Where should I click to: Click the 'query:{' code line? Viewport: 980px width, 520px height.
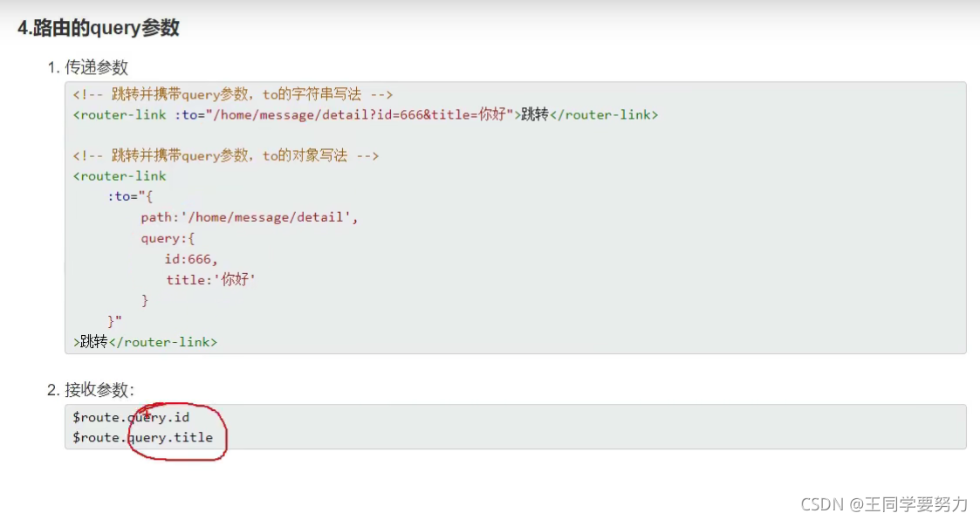point(168,238)
